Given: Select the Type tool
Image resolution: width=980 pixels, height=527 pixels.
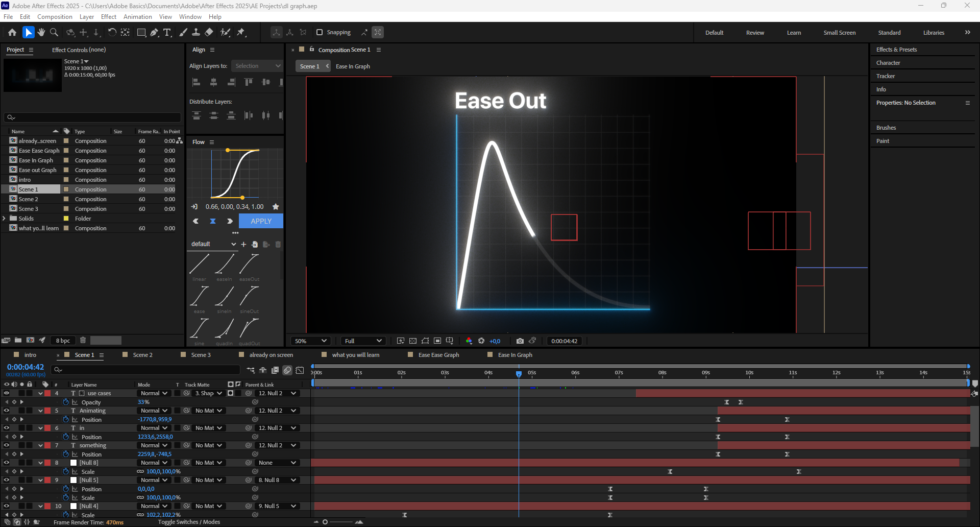Looking at the screenshot, I should point(167,32).
